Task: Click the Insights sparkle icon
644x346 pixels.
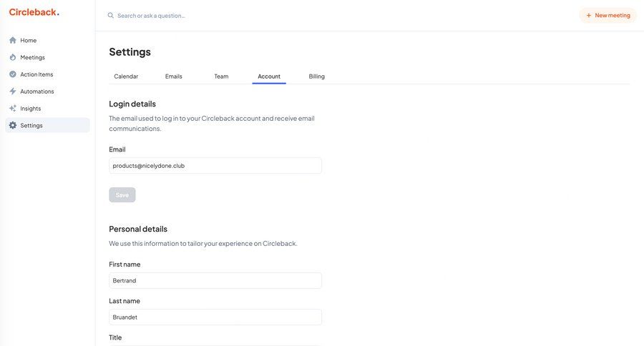Action: pos(13,109)
